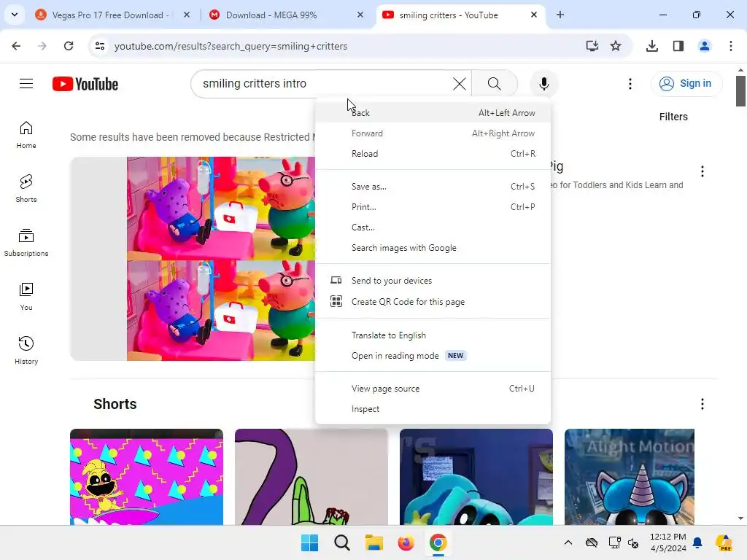Choose Search images with Google
The height and width of the screenshot is (560, 747).
[x=433, y=248]
